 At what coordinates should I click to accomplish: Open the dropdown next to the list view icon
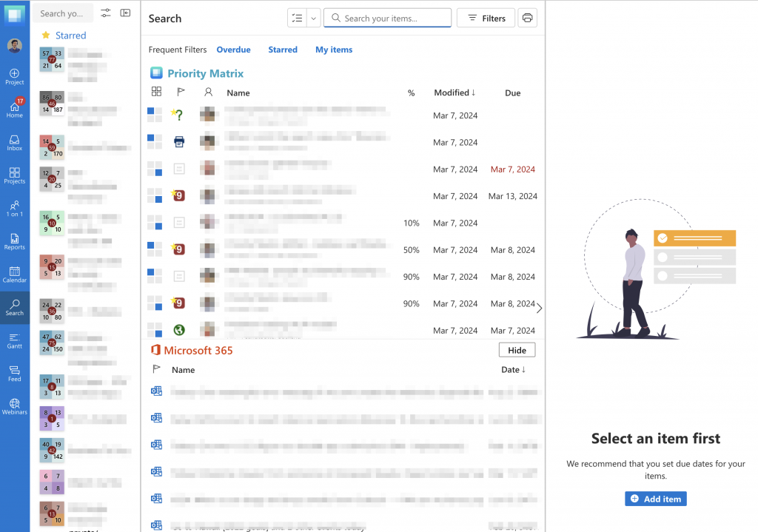(x=312, y=17)
